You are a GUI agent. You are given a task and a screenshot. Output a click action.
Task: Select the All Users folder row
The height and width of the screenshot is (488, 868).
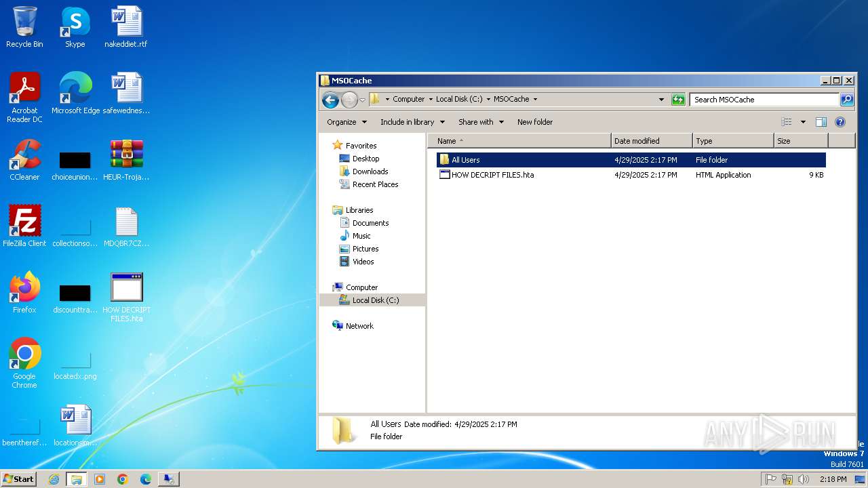631,160
